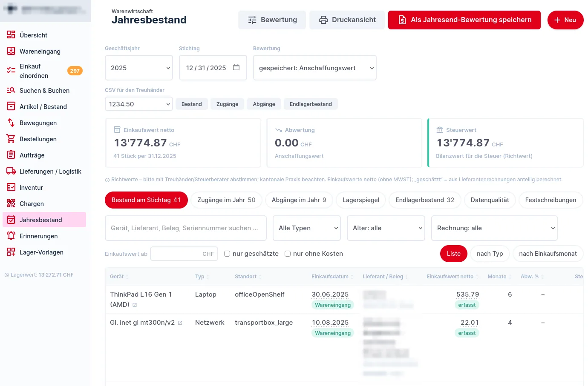Viewport: 588px width, 386px height.
Task: Open the Übersicht dashboard icon
Action: pos(11,35)
